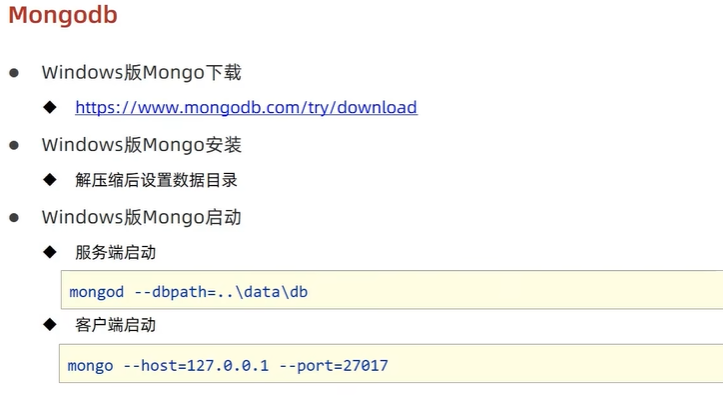
Task: Select the Windows版Mongo安装 heading text
Action: [141, 145]
